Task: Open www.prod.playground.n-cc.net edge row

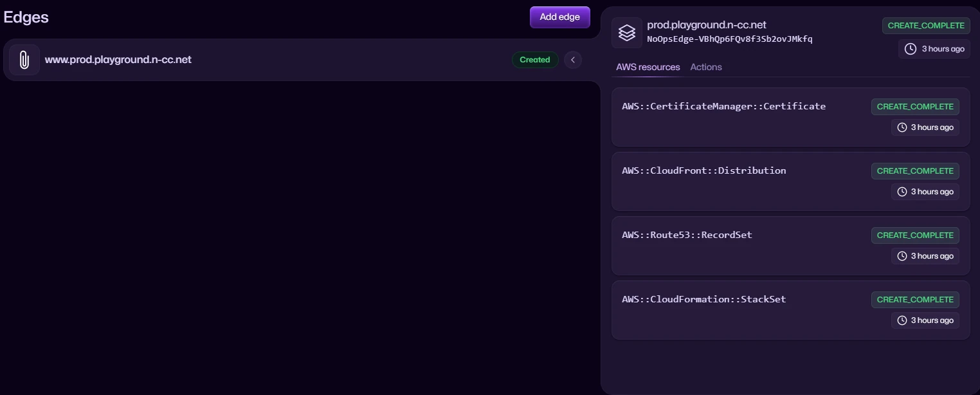Action: tap(118, 60)
